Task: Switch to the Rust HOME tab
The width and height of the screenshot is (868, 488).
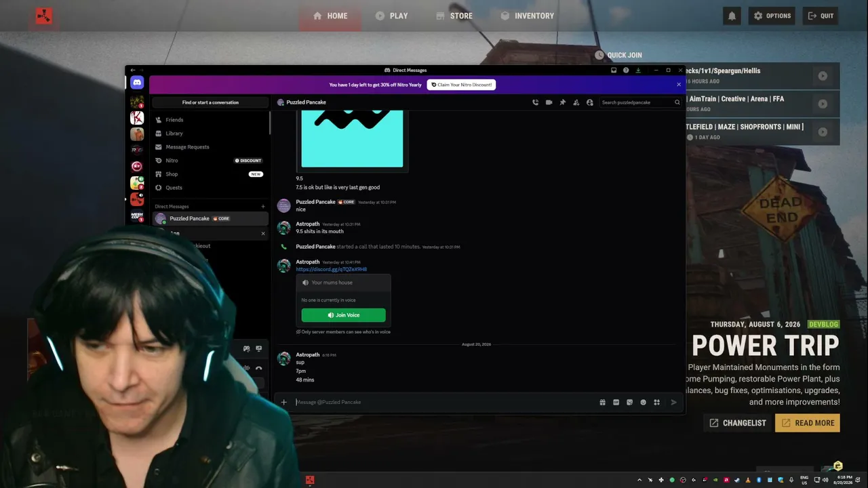Action: (330, 16)
